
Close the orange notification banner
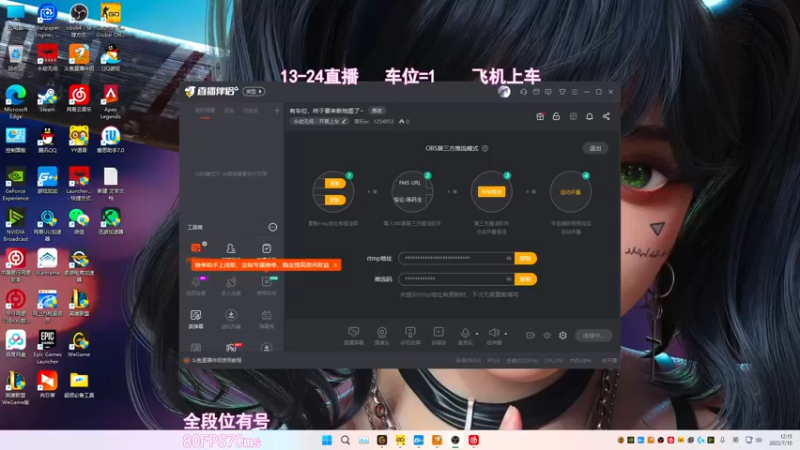tap(335, 265)
